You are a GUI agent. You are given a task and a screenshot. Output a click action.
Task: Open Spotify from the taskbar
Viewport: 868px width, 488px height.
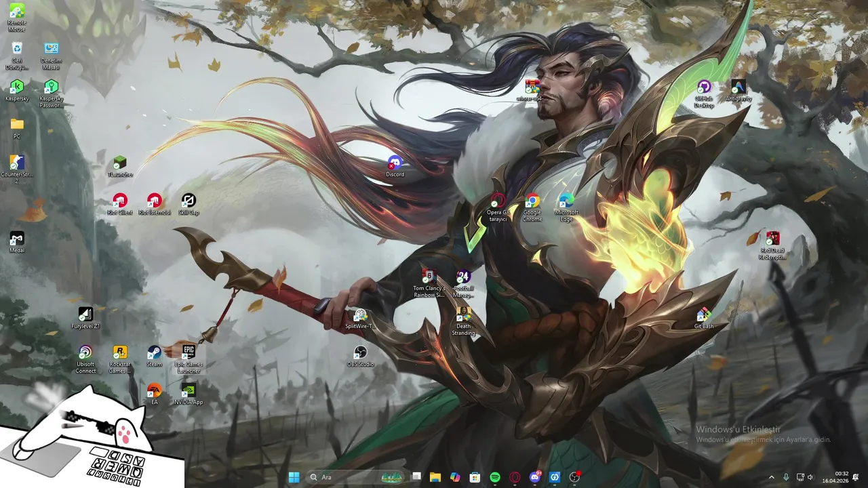pos(495,477)
